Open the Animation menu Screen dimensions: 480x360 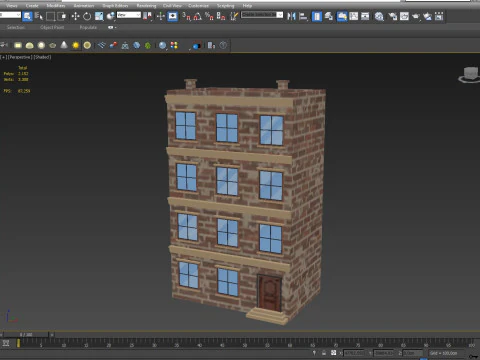(x=83, y=5)
